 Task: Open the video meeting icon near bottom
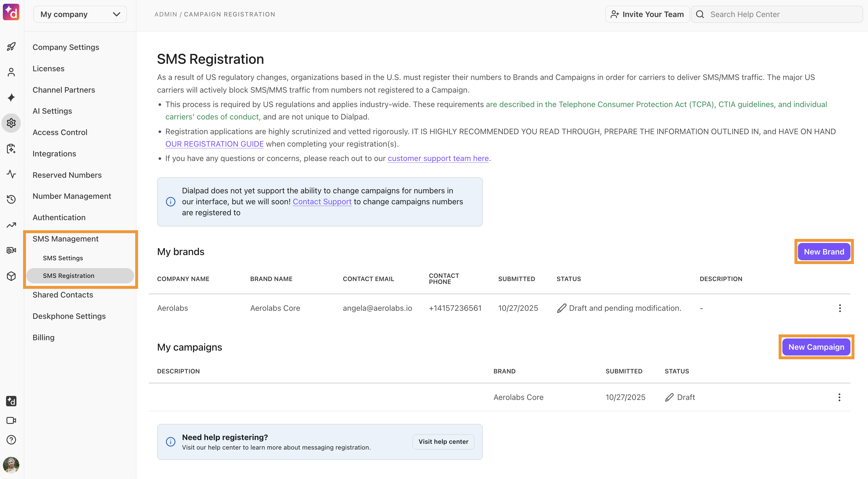coord(11,420)
